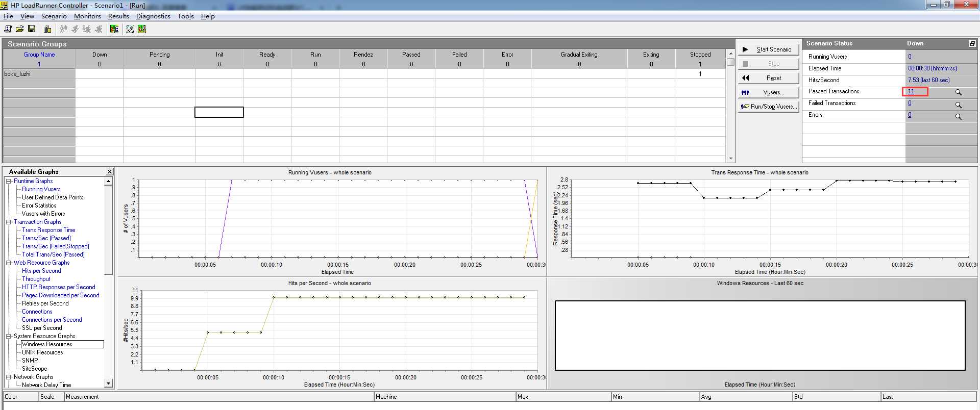
Task: Open the Results menu
Action: coord(118,16)
